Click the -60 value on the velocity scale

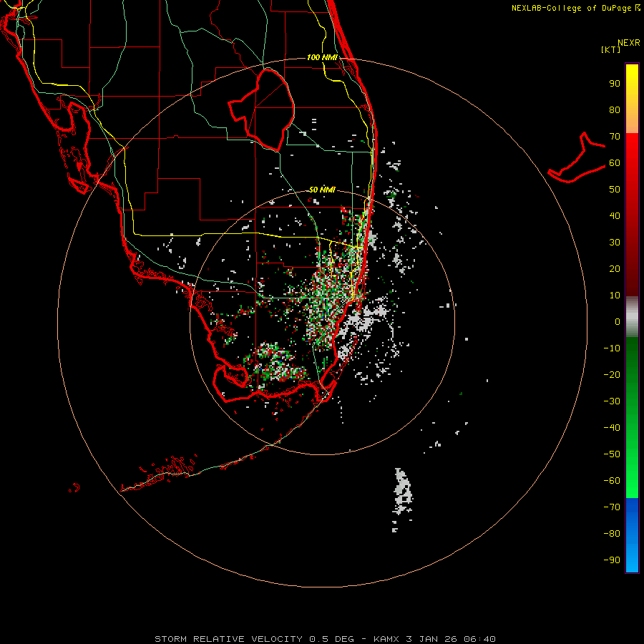coord(612,481)
